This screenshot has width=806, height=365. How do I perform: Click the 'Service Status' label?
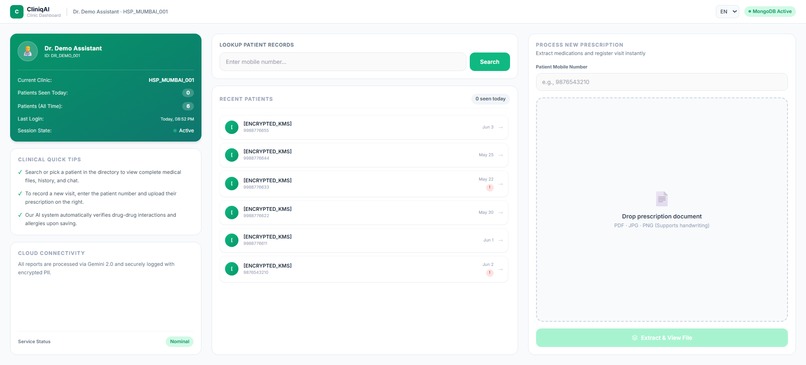coord(34,341)
